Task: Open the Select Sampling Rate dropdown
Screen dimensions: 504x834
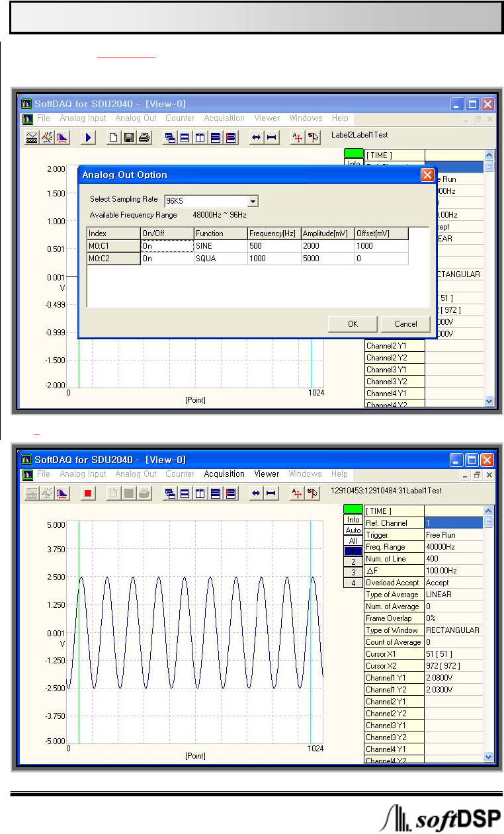Action: [x=252, y=202]
